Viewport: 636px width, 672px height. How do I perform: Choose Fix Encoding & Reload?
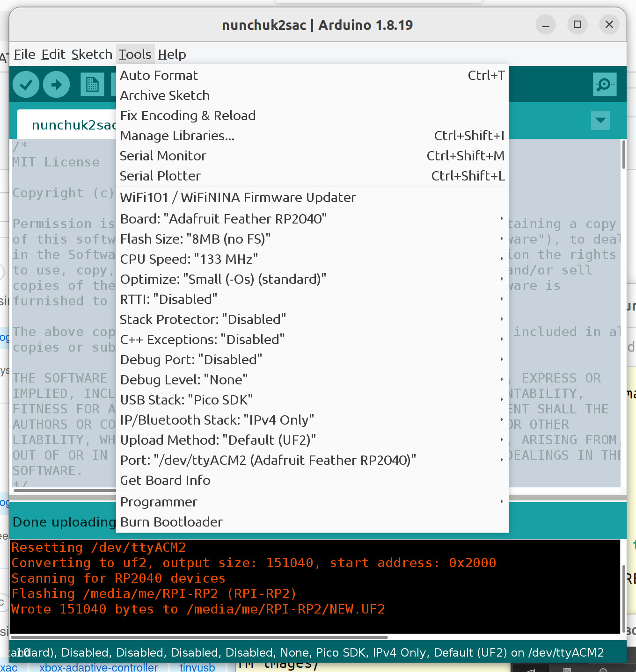[x=312, y=116]
